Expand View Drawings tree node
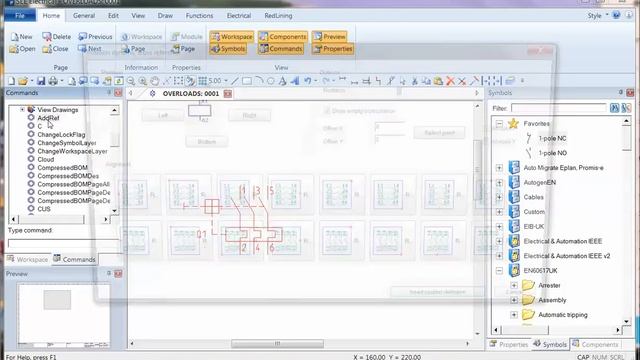Image resolution: width=640 pixels, height=360 pixels. [22, 109]
